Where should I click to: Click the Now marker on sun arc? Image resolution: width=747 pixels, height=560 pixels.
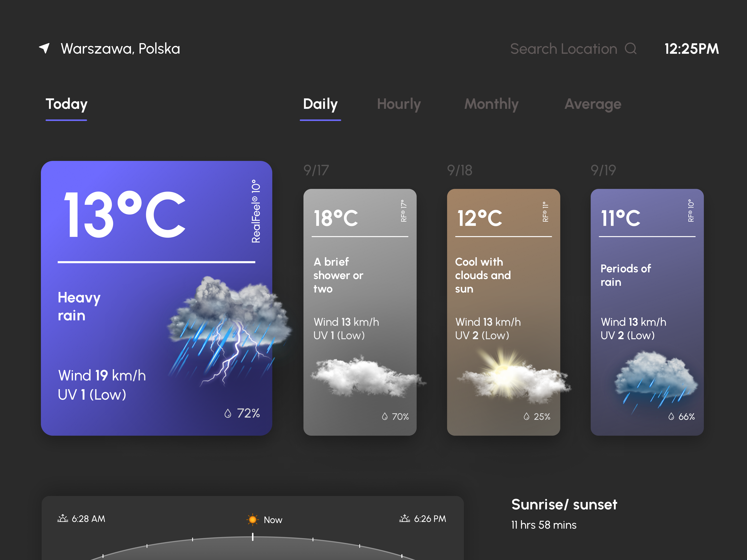point(253,537)
